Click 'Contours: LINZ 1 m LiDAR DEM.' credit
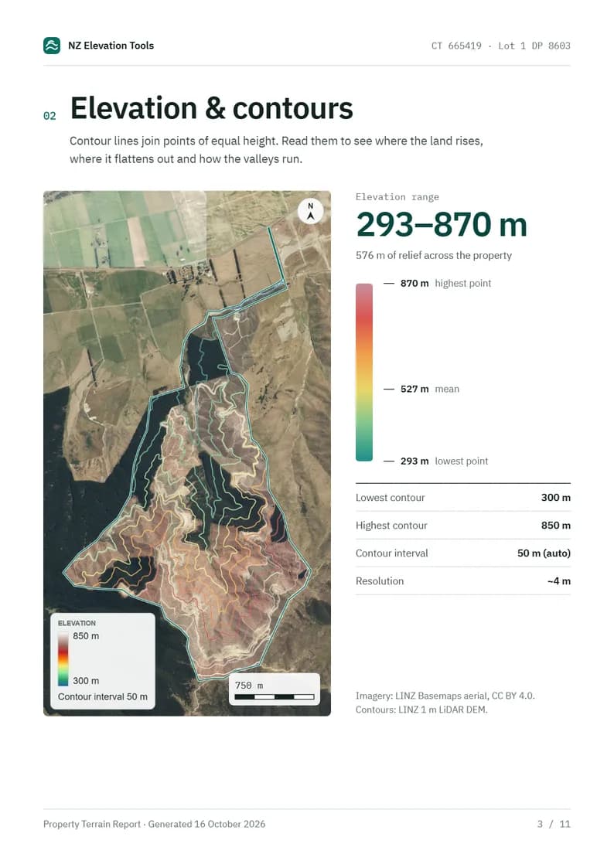The image size is (614, 868). 421,710
